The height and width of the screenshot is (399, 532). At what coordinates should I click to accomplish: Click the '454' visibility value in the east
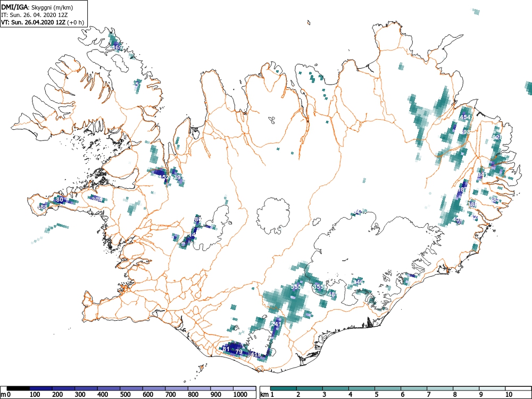coord(465,117)
